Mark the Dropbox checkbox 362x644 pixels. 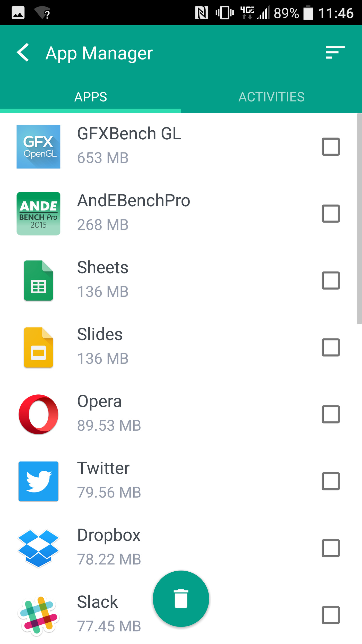331,548
